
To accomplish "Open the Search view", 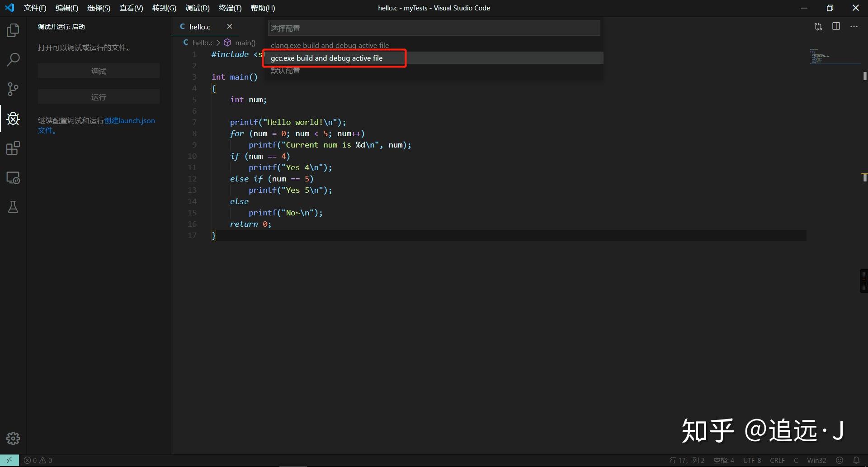I will 13,59.
